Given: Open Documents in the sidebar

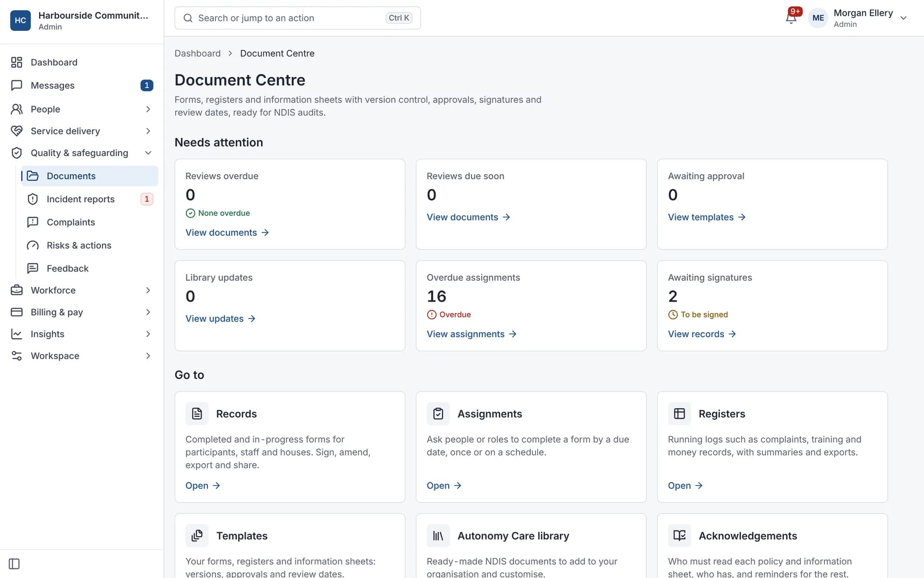Looking at the screenshot, I should click(x=90, y=176).
